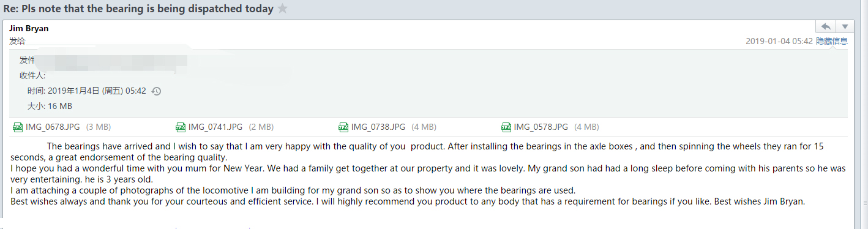The image size is (868, 229).
Task: Open attachment named IMG_0578.JPG
Action: (x=541, y=127)
